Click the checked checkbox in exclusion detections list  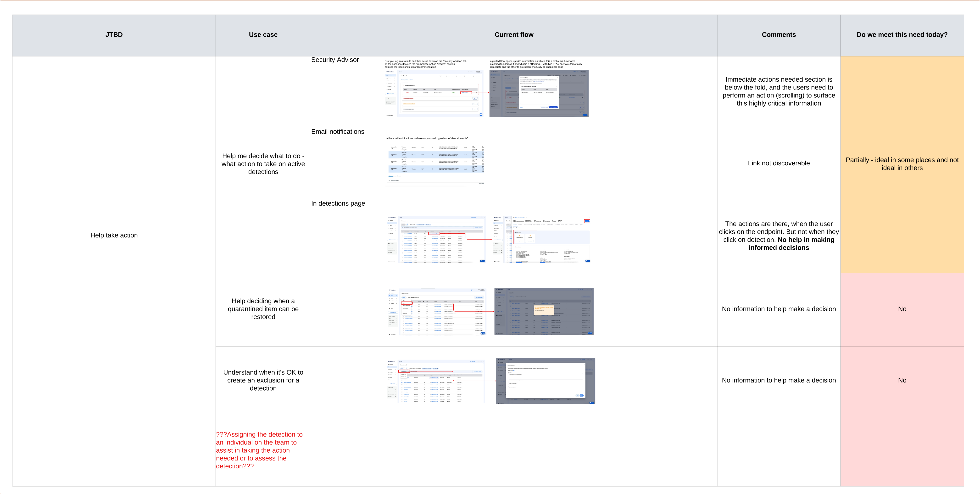[402, 382]
